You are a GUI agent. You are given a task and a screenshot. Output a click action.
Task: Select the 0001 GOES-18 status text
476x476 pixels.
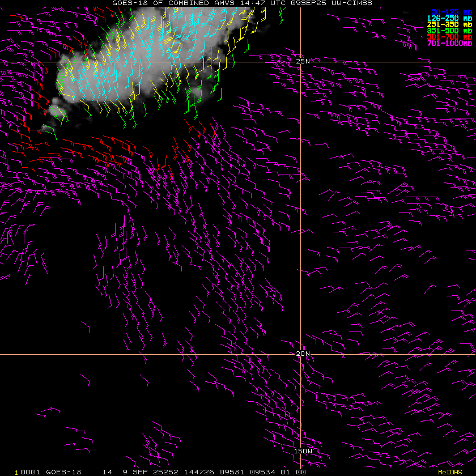(x=51, y=473)
